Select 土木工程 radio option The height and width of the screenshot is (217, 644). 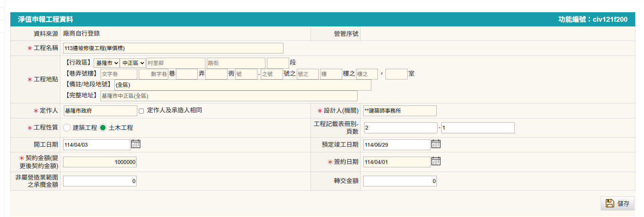click(103, 128)
